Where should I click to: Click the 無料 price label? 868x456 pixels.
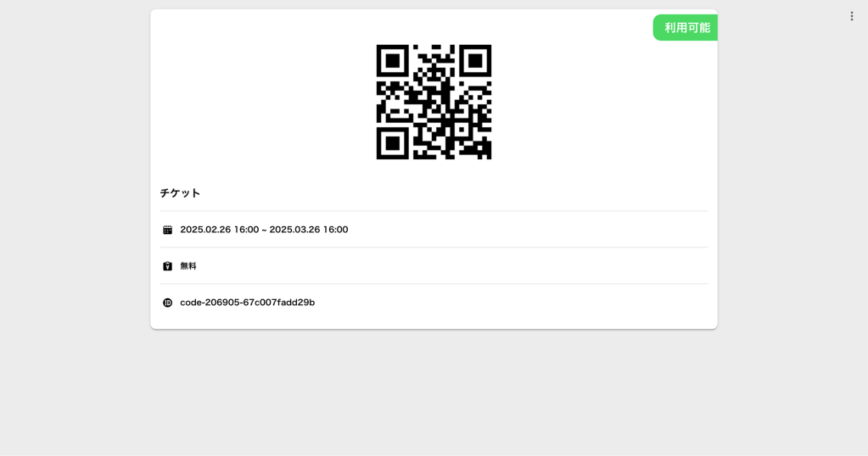point(188,266)
